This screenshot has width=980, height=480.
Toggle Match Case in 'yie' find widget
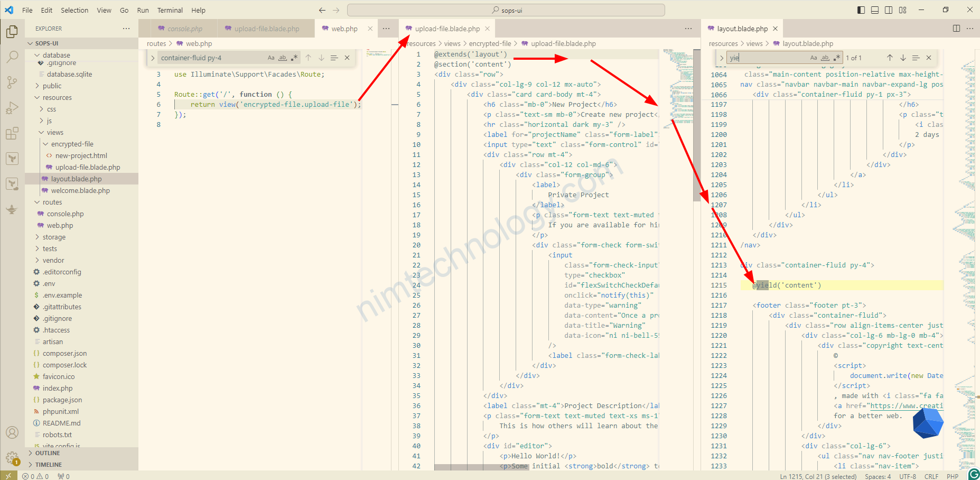(x=814, y=58)
